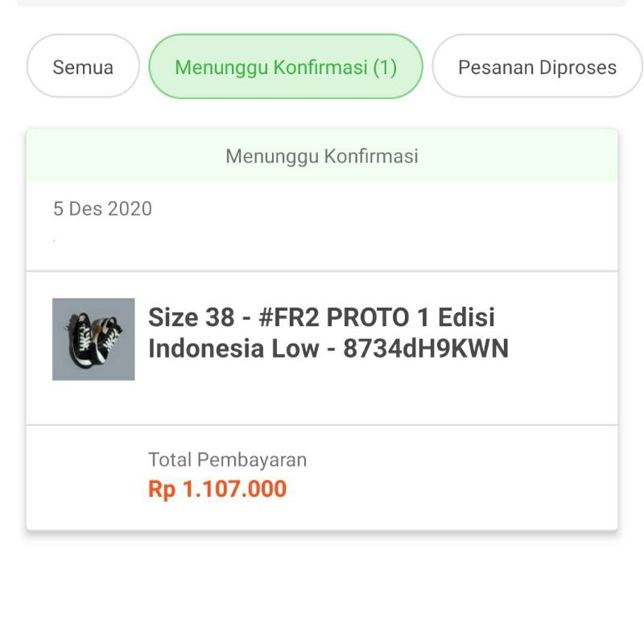
Task: Open the Pesanan Diproses tab
Action: [x=537, y=67]
